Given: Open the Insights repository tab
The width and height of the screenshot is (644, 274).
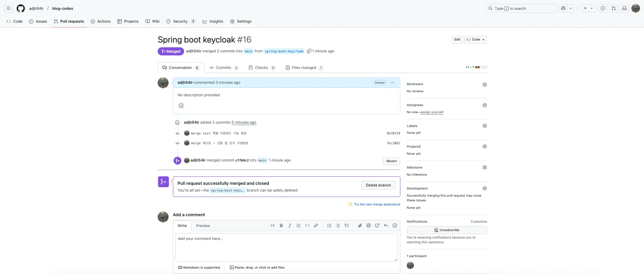Looking at the screenshot, I should click(213, 21).
